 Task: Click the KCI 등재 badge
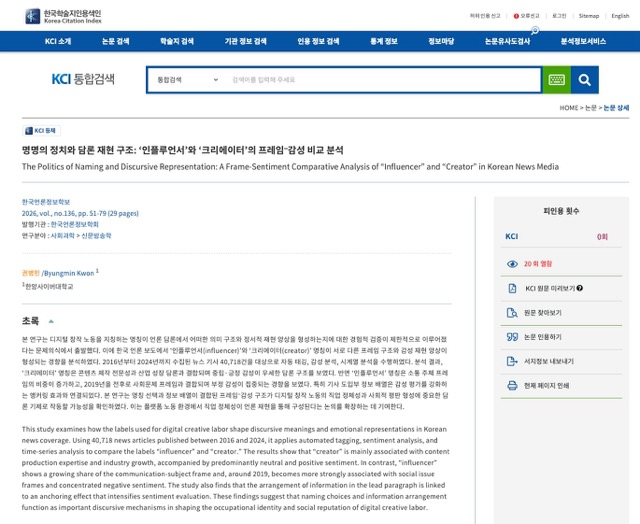click(x=41, y=131)
